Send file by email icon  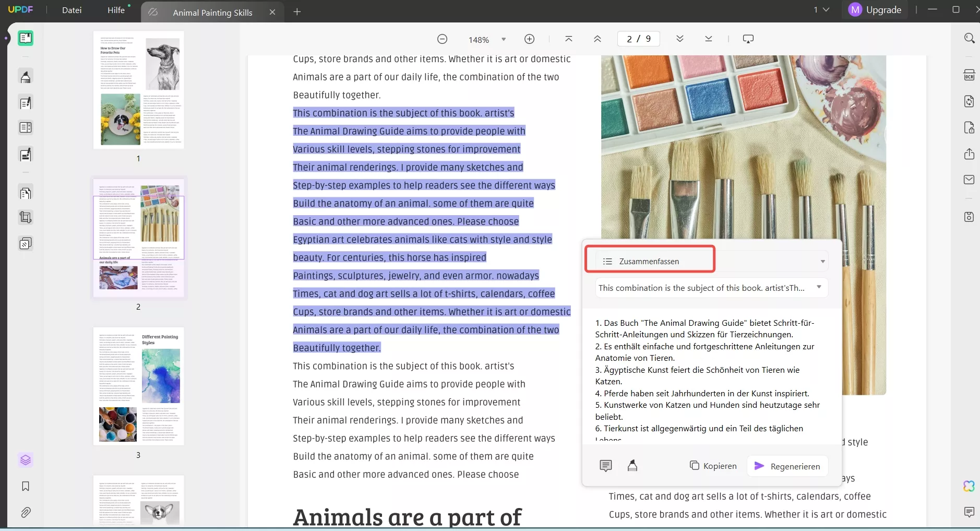point(969,180)
